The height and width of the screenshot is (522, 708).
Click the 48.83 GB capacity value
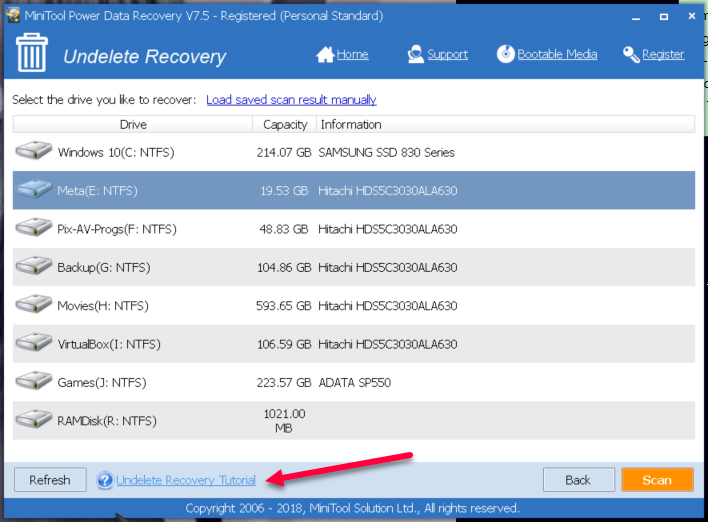[x=284, y=229]
